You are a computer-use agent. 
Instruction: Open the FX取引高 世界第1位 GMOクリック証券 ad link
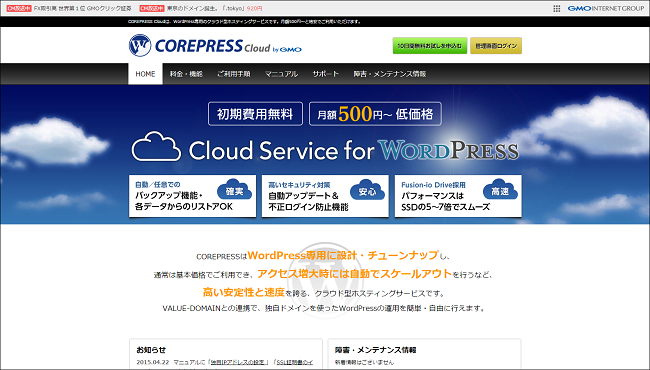pos(82,8)
